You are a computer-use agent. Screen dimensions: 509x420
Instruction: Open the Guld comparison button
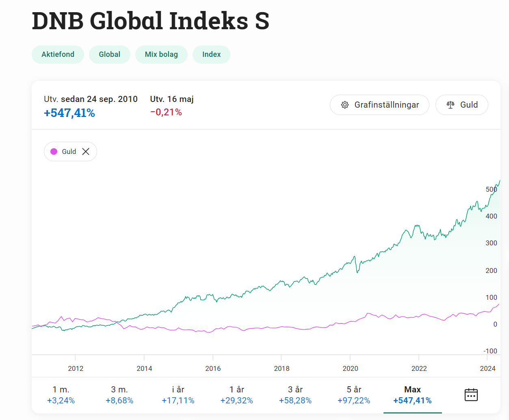(461, 105)
